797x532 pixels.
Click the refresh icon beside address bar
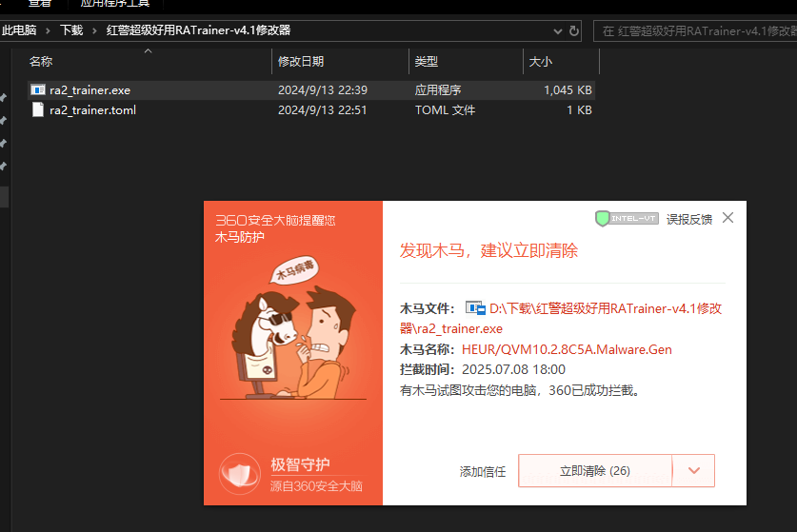[574, 30]
